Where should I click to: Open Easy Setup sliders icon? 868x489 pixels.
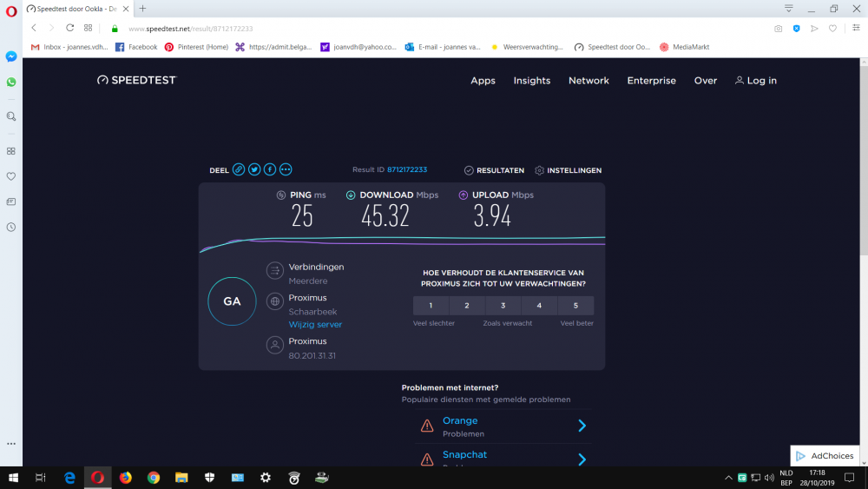tap(857, 28)
